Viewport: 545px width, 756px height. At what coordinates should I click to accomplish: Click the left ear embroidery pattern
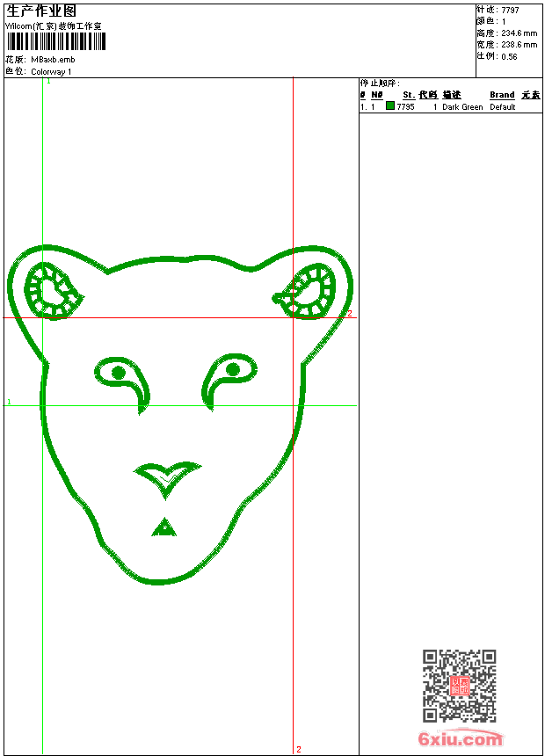(52, 290)
